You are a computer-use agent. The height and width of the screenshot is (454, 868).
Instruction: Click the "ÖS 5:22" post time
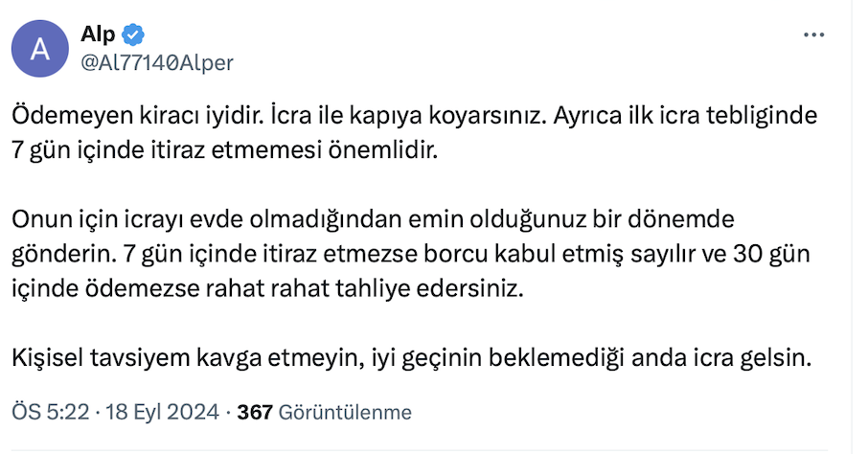(x=50, y=412)
